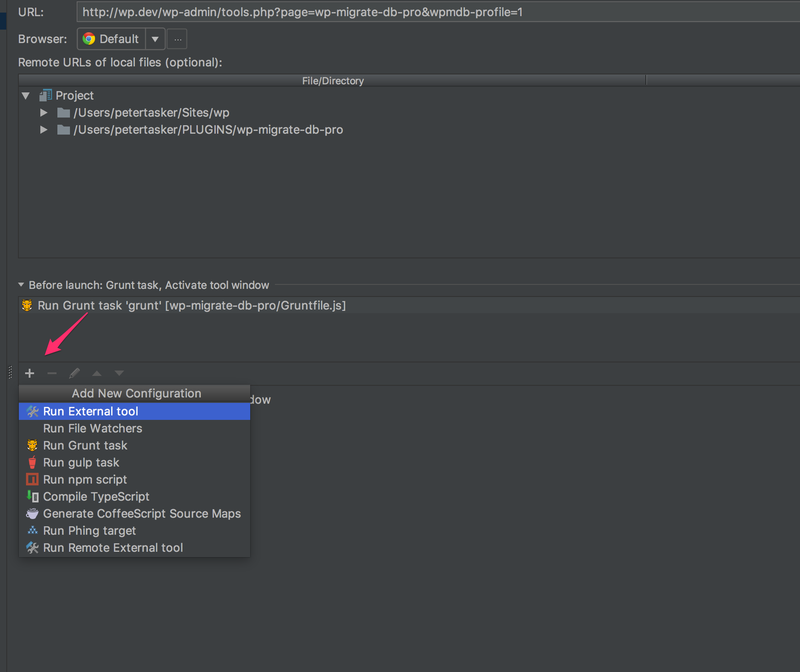Screen dimensions: 800x672
Task: Click the browser ellipsis browse button
Action: pyautogui.click(x=178, y=39)
